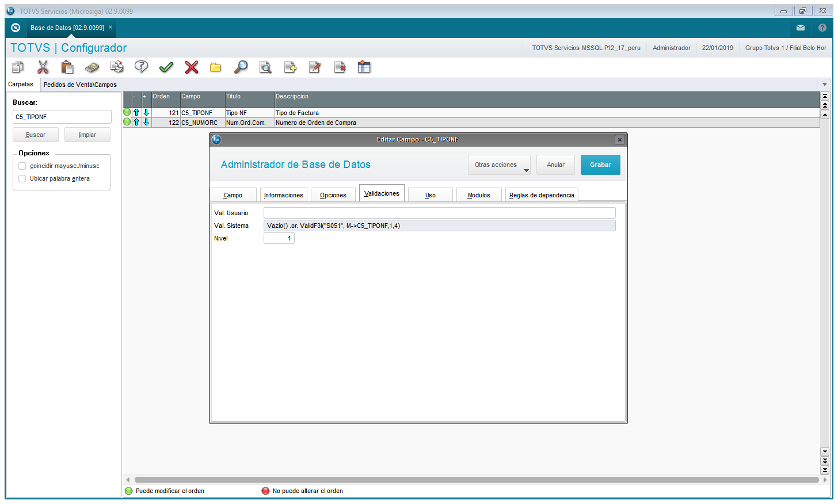Viewport: 838px width, 504px height.
Task: Move C5_NUMORC row down with arrow
Action: (x=146, y=123)
